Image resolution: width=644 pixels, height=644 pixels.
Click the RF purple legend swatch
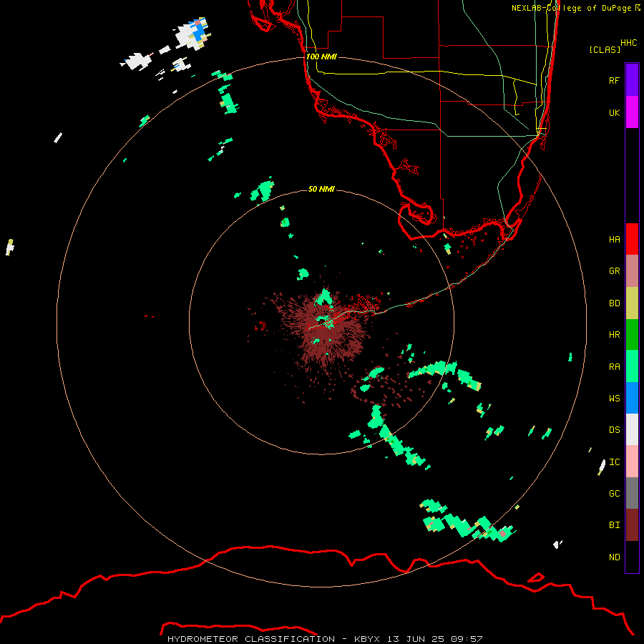(632, 80)
